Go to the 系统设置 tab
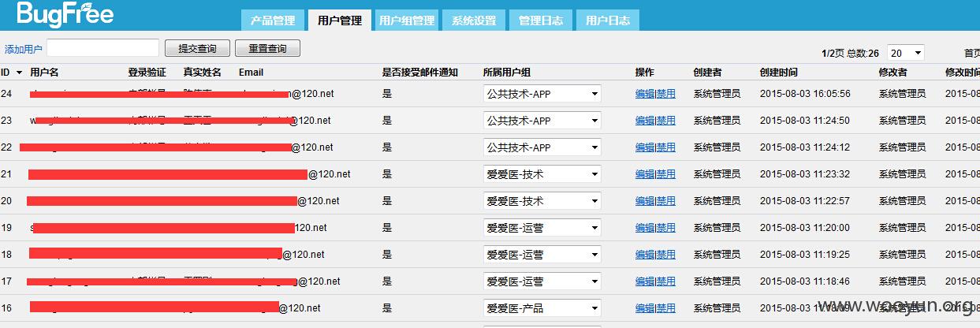Viewport: 980px width, 328px height. click(x=473, y=20)
